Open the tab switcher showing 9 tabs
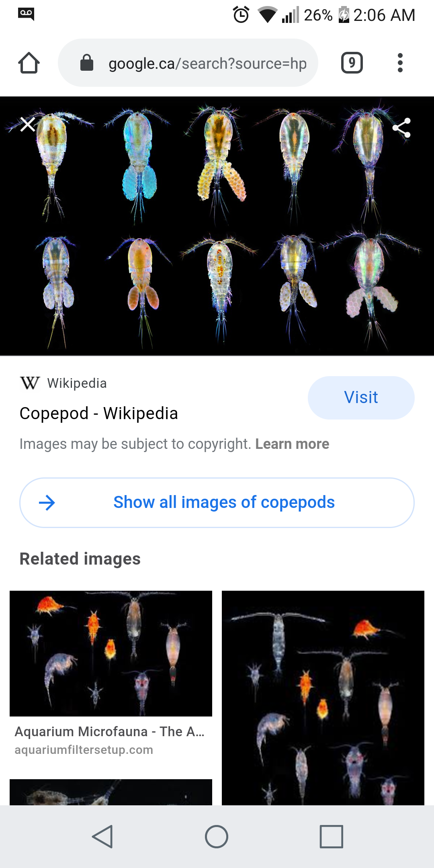Viewport: 434px width, 868px height. pyautogui.click(x=352, y=63)
